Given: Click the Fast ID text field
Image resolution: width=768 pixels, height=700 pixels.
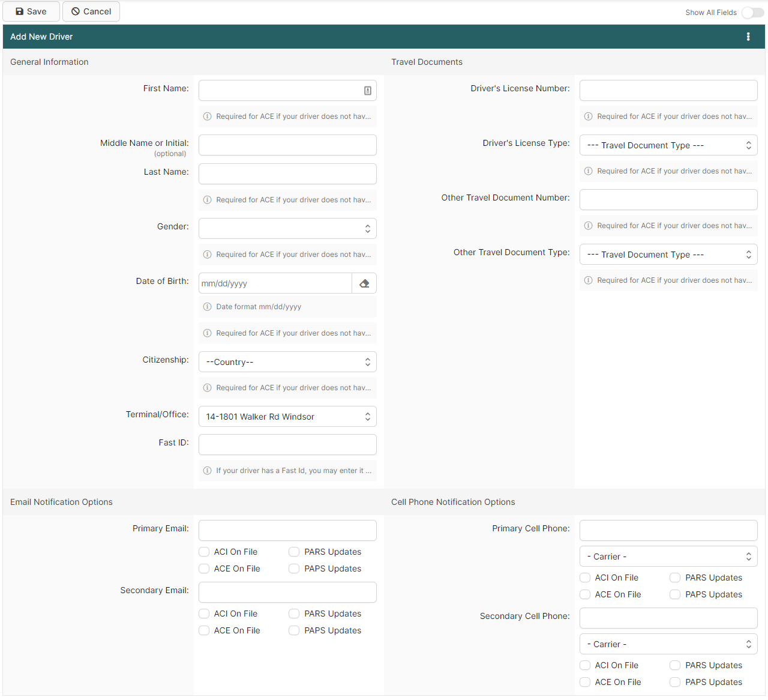Looking at the screenshot, I should pos(287,445).
